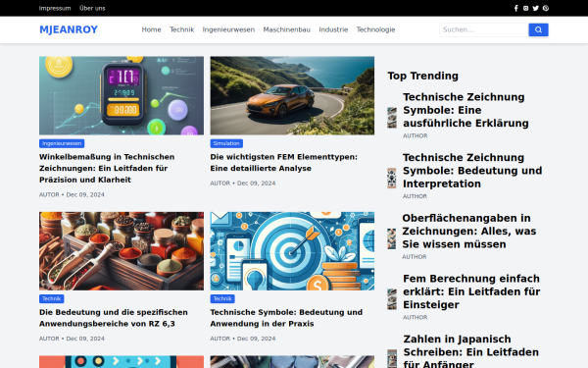This screenshot has width=588, height=368.
Task: Open the small thumbnail beside 'Oberflächenangaben in Zeichnungen'
Action: click(391, 238)
